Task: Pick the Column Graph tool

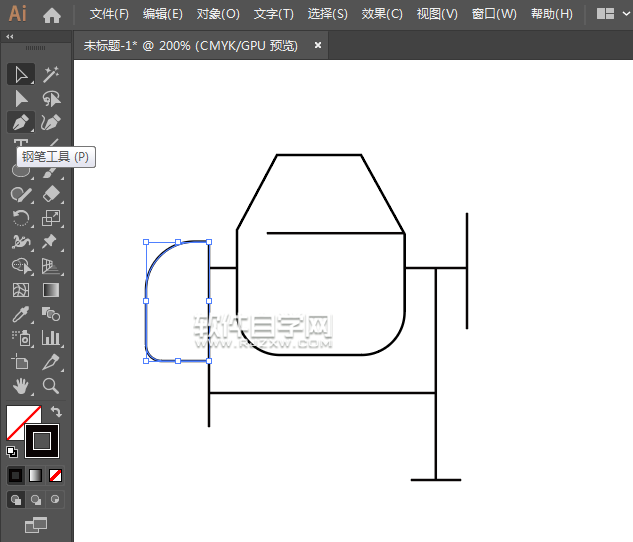Action: point(51,338)
